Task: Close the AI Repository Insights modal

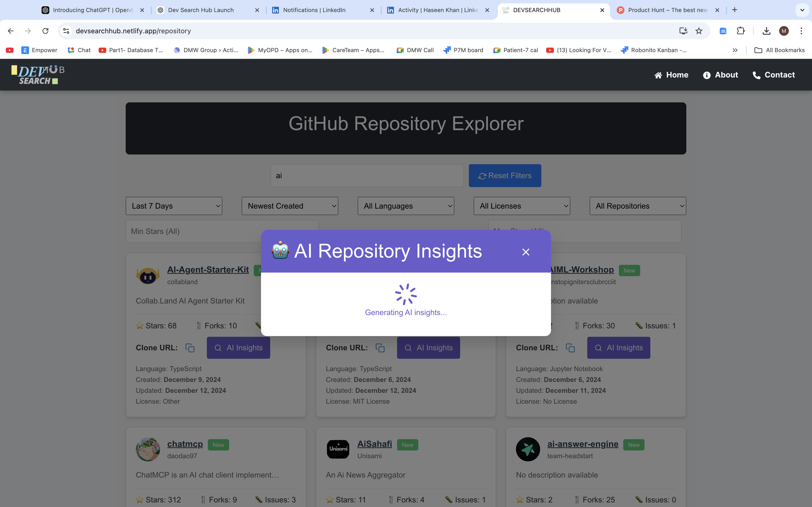Action: [x=525, y=252]
